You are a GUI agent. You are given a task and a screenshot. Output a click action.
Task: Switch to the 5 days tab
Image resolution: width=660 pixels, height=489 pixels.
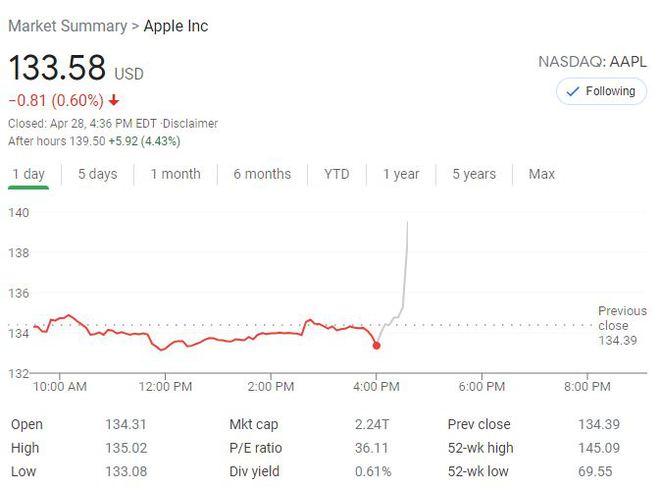(97, 174)
